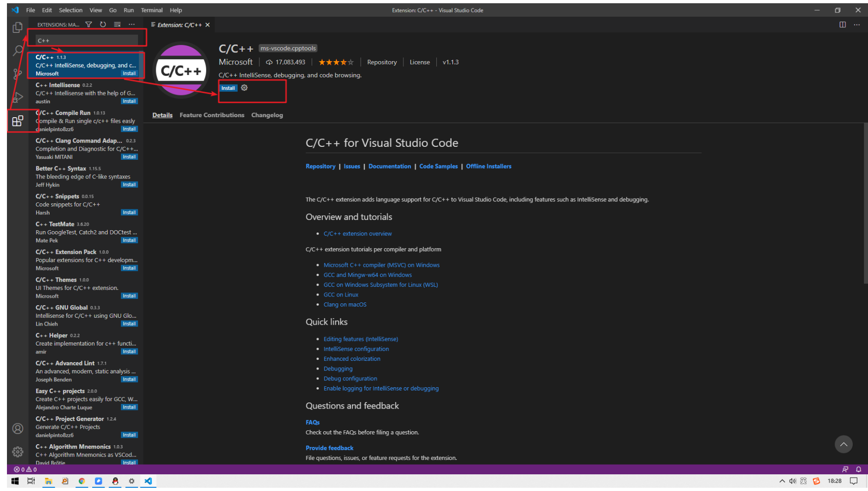Open the Explorer view in activity bar
Viewport: 868px width, 491px height.
point(18,28)
